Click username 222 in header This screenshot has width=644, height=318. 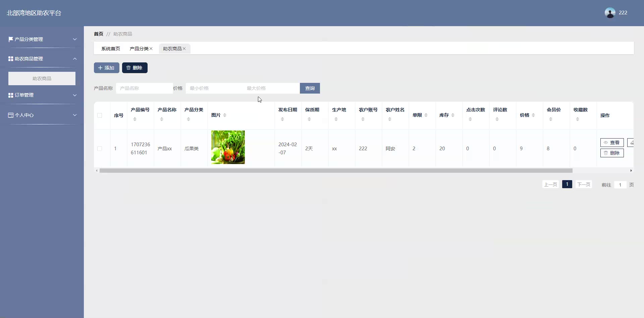pyautogui.click(x=623, y=13)
